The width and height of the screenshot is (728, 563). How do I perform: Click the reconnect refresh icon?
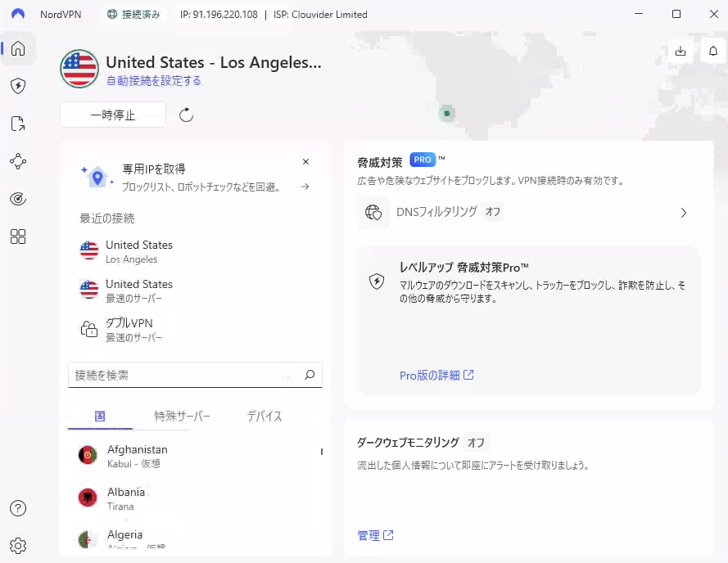(x=186, y=115)
